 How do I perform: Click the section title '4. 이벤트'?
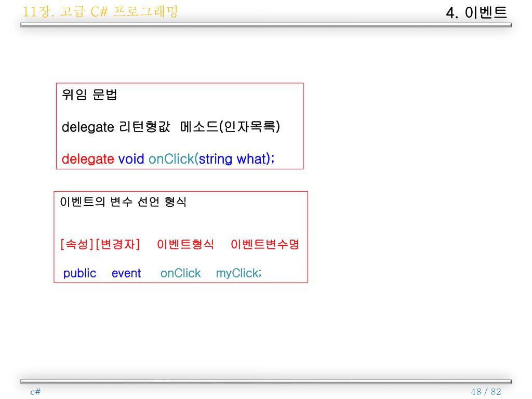[x=476, y=12]
